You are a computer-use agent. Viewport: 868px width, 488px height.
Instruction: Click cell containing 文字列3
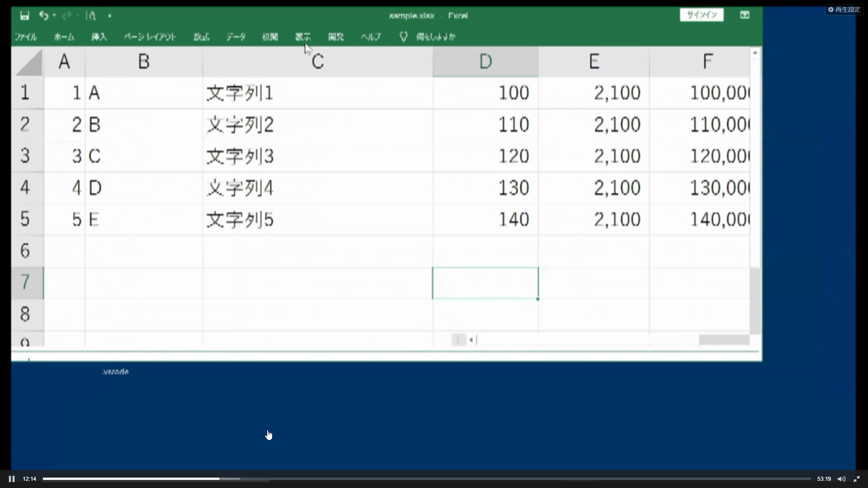coord(317,156)
